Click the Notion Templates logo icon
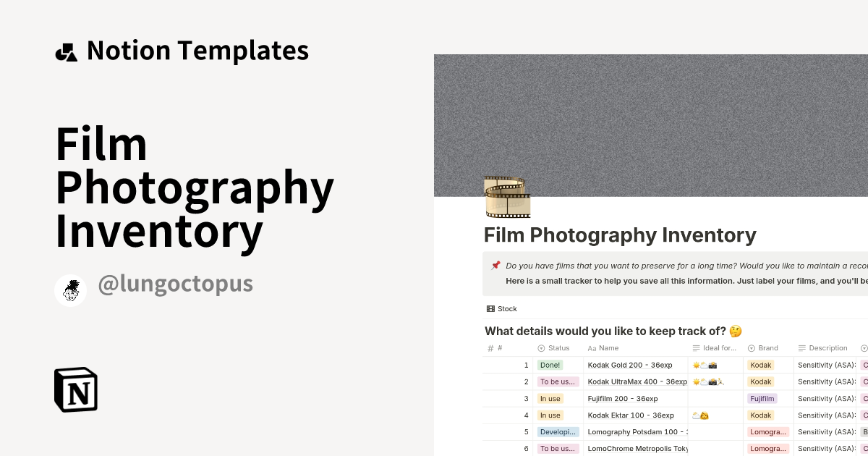 [66, 50]
